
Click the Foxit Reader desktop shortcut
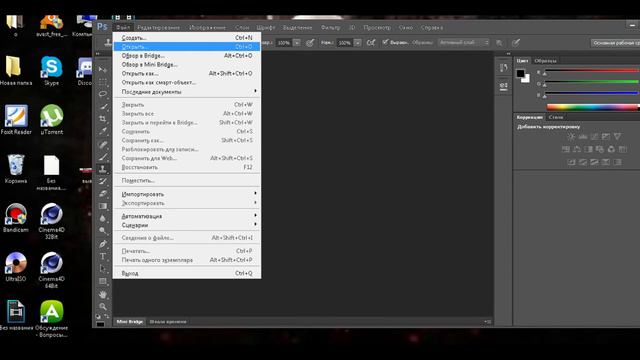(x=16, y=120)
